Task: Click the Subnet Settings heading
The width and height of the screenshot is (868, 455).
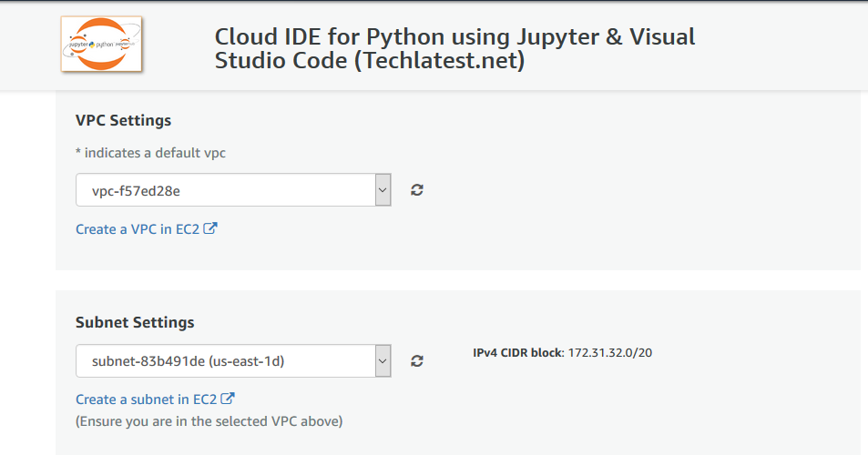Action: 135,322
